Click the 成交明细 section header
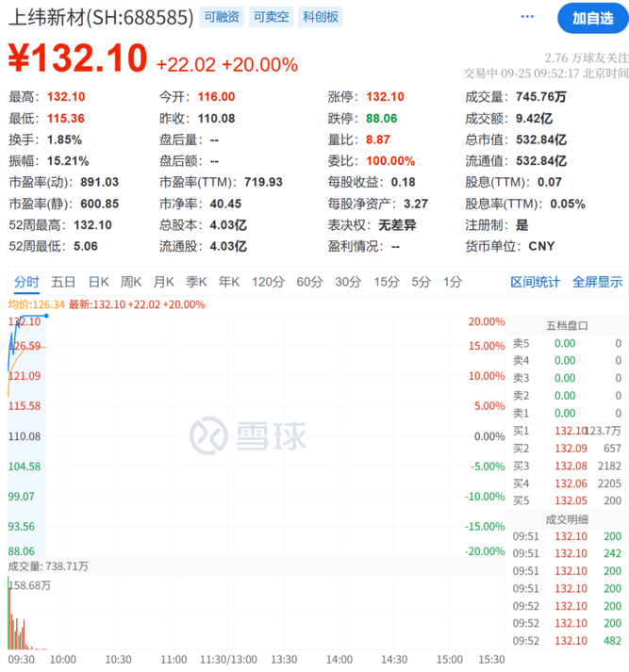The width and height of the screenshot is (629, 672). point(567,520)
